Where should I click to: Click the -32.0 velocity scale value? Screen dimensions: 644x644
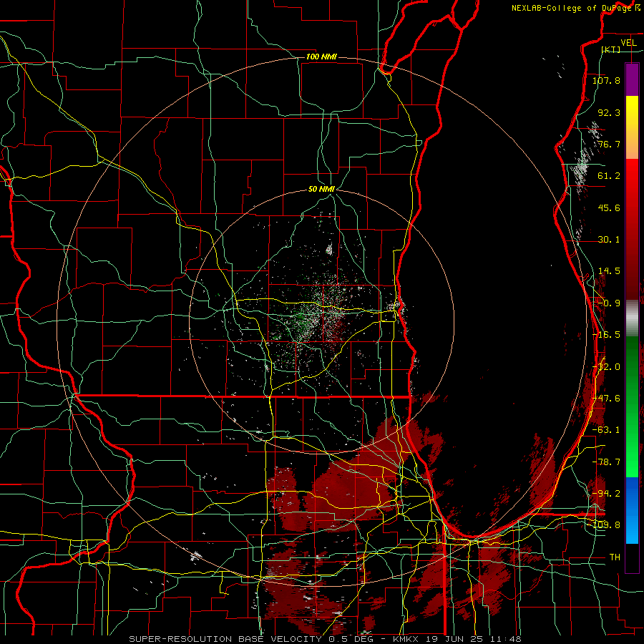(x=606, y=367)
